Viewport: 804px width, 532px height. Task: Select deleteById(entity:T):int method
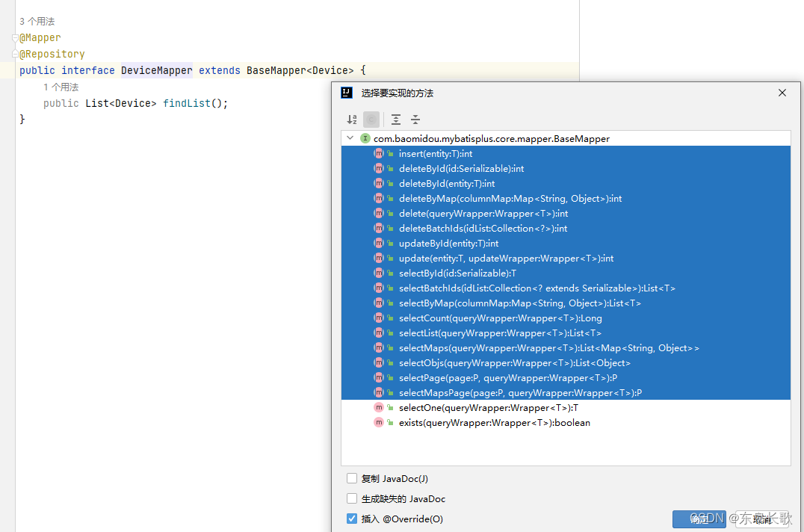566,183
